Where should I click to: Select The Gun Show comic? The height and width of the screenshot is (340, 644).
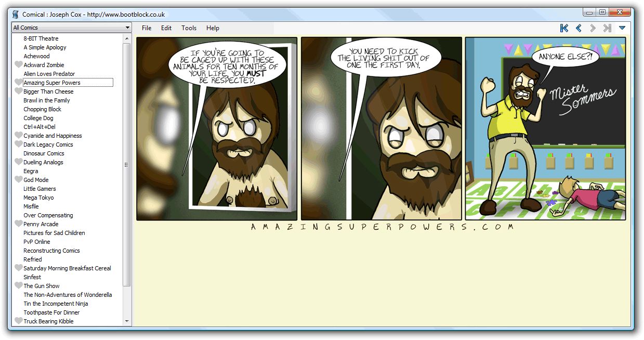tap(42, 286)
